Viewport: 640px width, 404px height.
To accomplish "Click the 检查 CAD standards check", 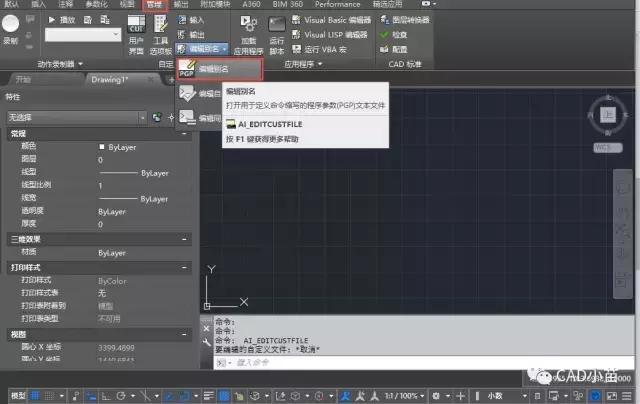I will tap(393, 35).
